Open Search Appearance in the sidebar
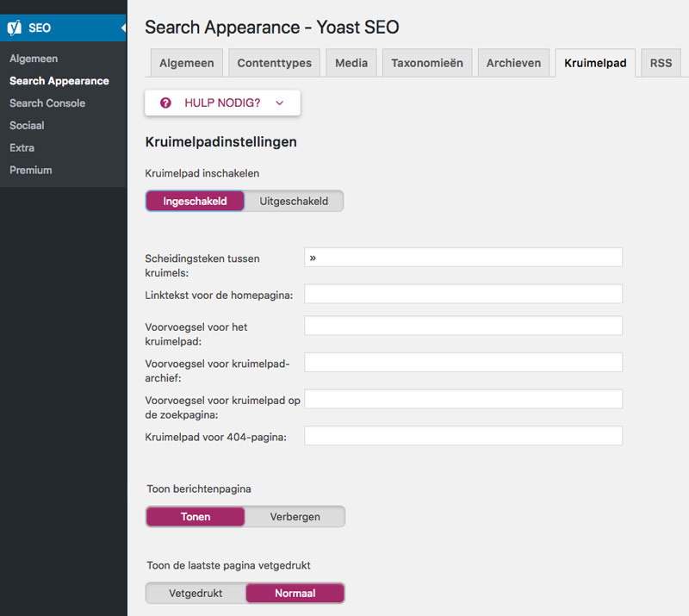Viewport: 689px width, 616px height. pyautogui.click(x=59, y=81)
